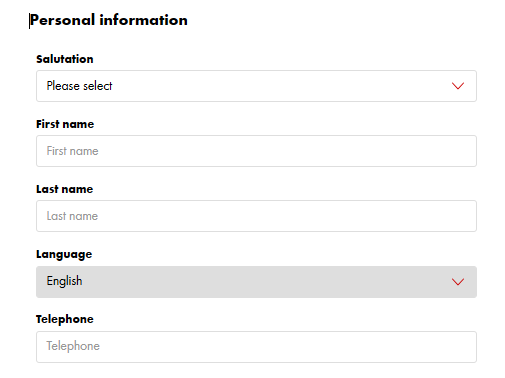Click the 'Please select' text

click(x=79, y=86)
